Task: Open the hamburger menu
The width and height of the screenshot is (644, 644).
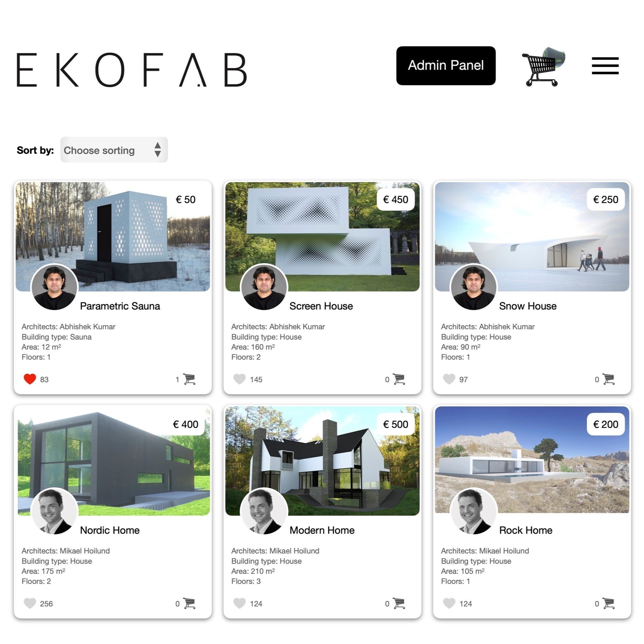Action: click(x=605, y=66)
